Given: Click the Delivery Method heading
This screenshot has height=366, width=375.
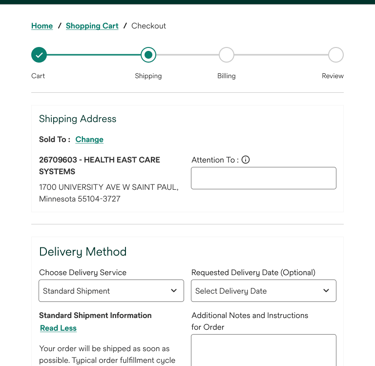Looking at the screenshot, I should pos(83,251).
